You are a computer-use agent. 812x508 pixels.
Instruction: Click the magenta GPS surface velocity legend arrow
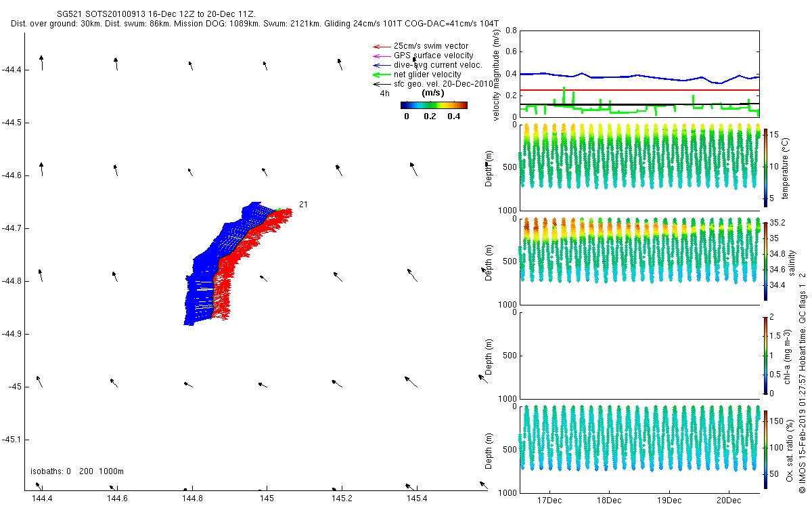[381, 56]
